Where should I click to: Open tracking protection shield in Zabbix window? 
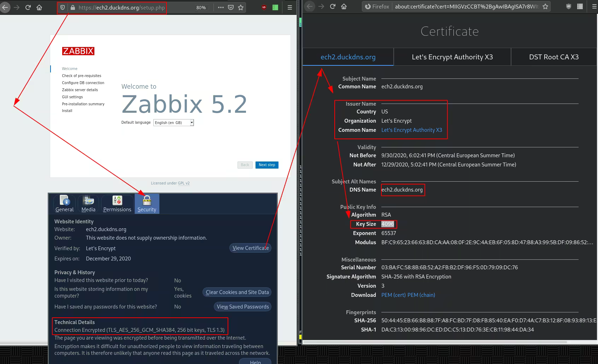(63, 7)
